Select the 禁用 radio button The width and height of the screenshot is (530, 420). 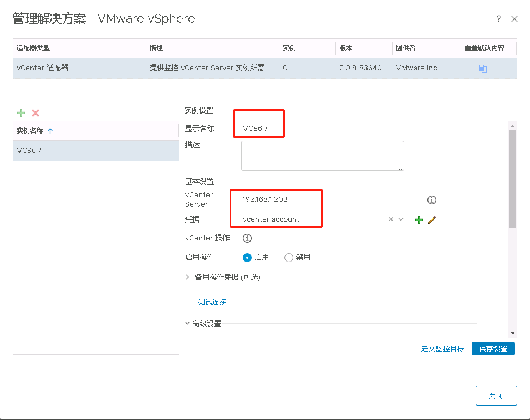click(289, 257)
